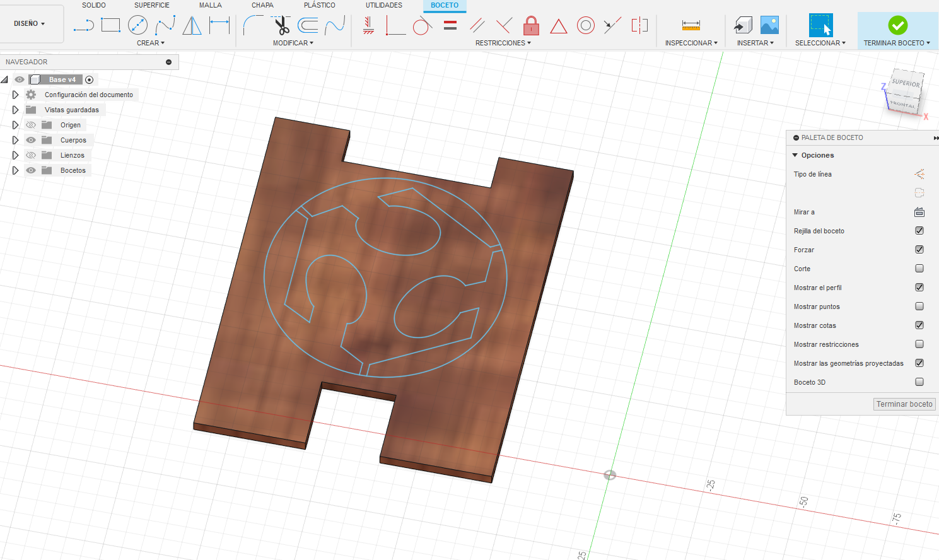Select the Circle sketch tool
The image size is (939, 560).
click(x=137, y=25)
